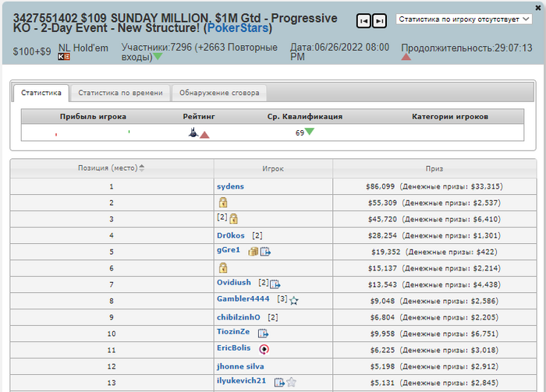This screenshot has width=546, height=392.
Task: Click the KO tournament badge icon
Action: [x=64, y=57]
